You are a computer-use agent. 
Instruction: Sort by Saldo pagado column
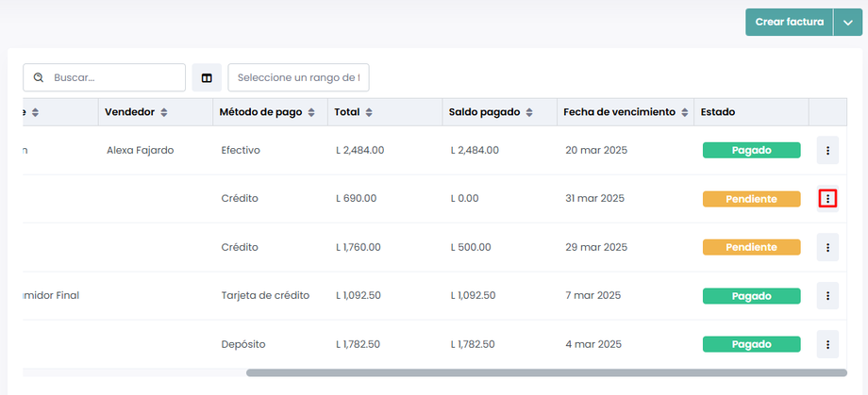point(528,112)
